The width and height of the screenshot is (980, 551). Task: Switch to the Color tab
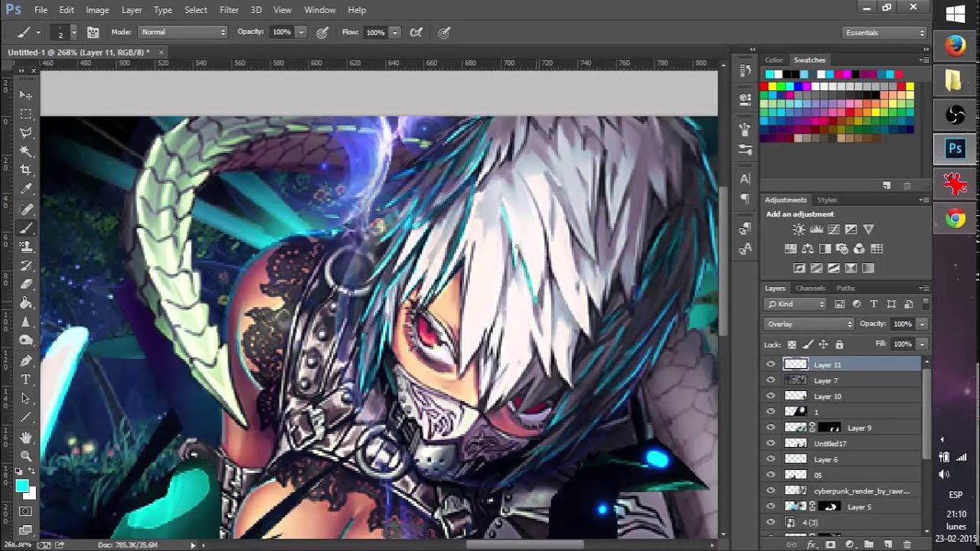pos(774,60)
